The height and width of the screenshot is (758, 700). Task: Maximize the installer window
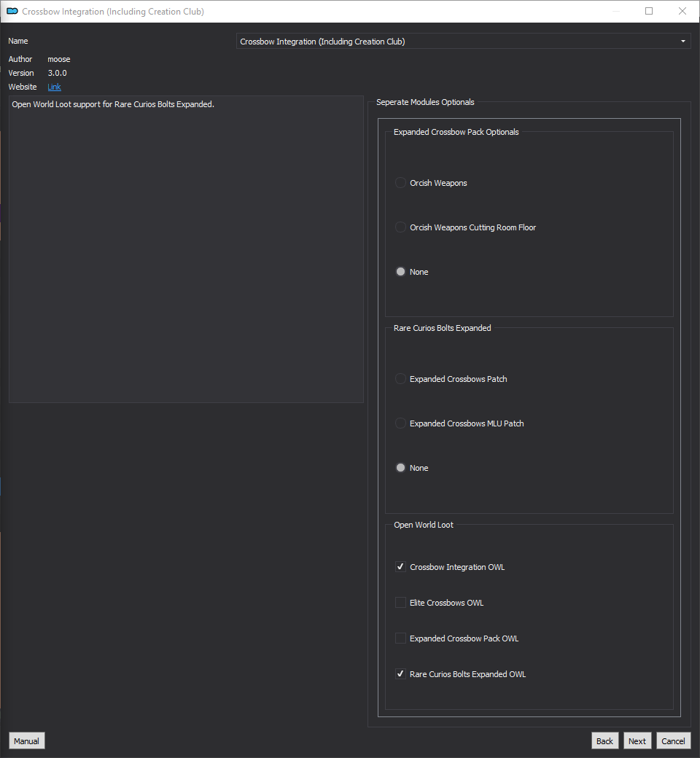pos(649,11)
